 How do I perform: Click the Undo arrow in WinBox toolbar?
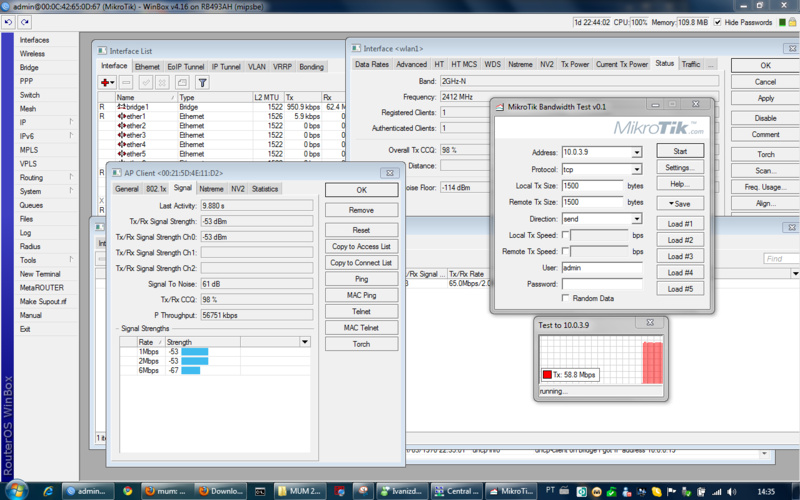pos(9,22)
